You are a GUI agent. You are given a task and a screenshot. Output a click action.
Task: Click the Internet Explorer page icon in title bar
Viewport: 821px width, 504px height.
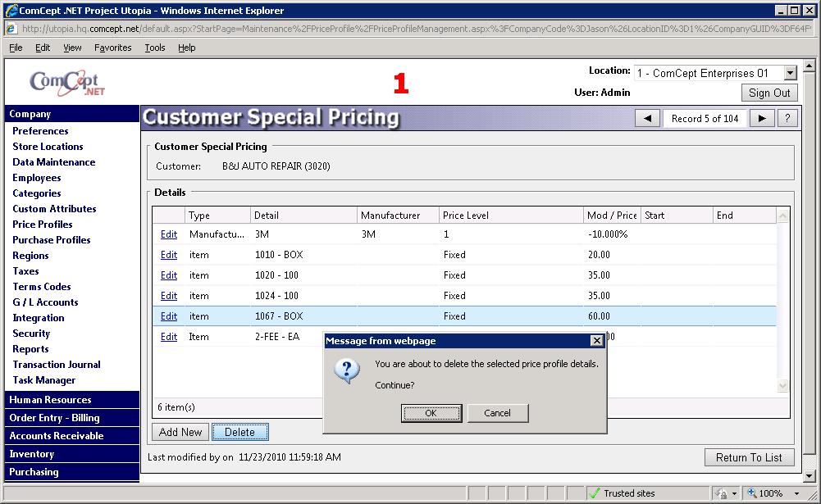tap(12, 11)
